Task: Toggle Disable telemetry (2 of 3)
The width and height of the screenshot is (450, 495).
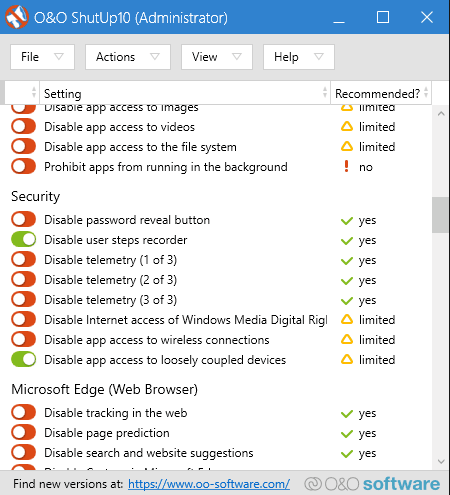Action: pyautogui.click(x=23, y=280)
